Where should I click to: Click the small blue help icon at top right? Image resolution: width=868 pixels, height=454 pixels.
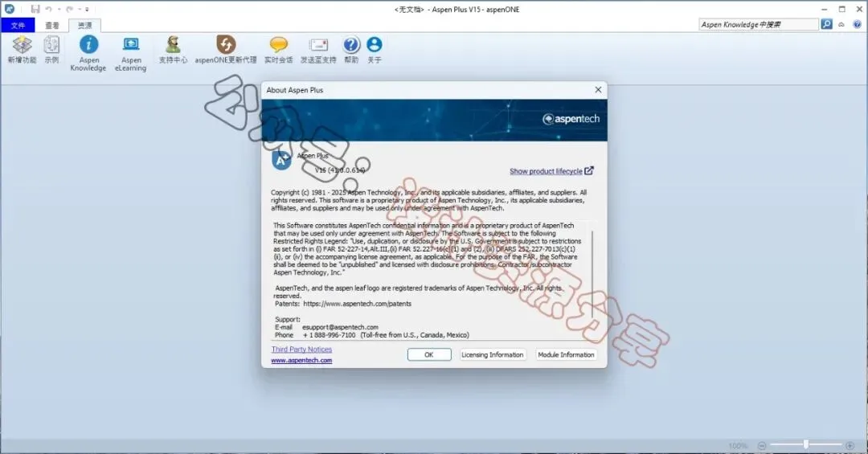coord(857,24)
